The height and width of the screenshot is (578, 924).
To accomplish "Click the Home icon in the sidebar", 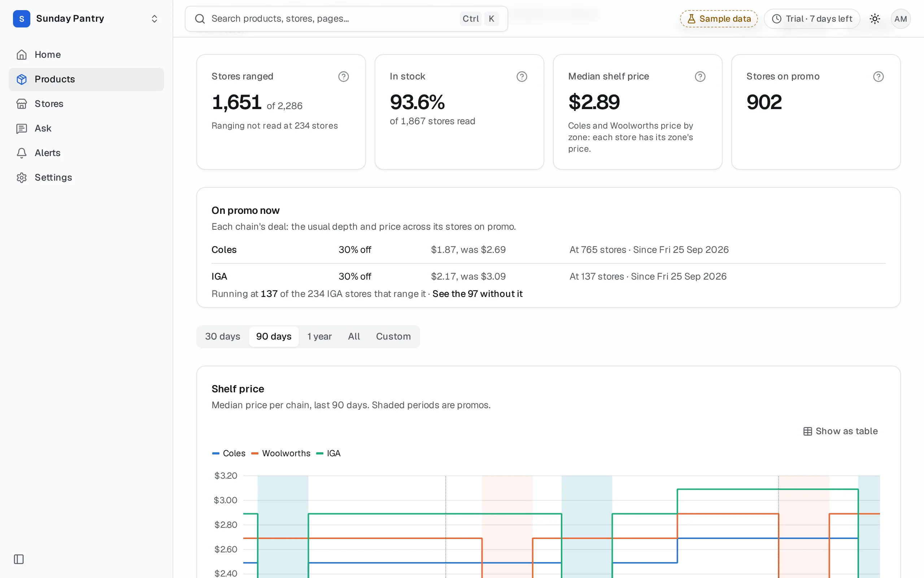I will [x=22, y=55].
